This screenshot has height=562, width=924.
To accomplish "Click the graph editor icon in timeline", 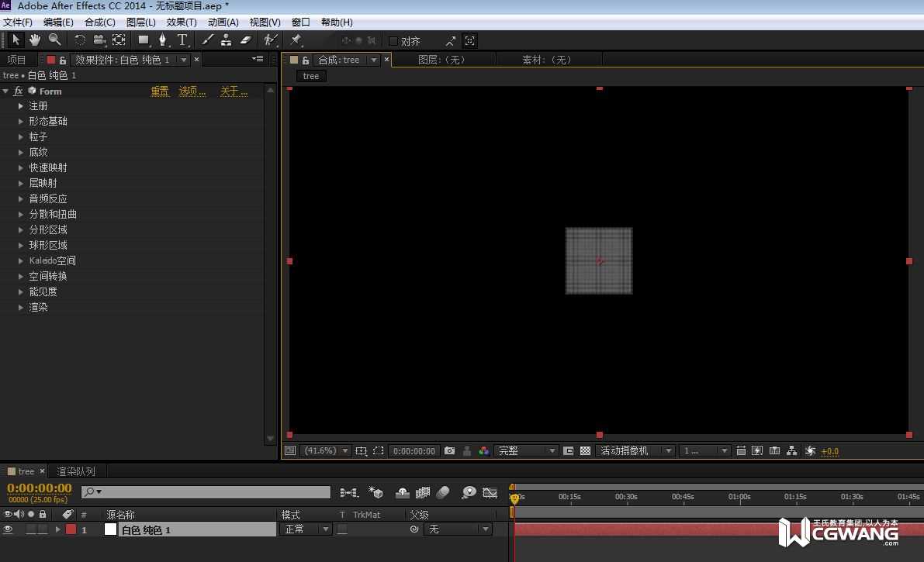I will (490, 492).
